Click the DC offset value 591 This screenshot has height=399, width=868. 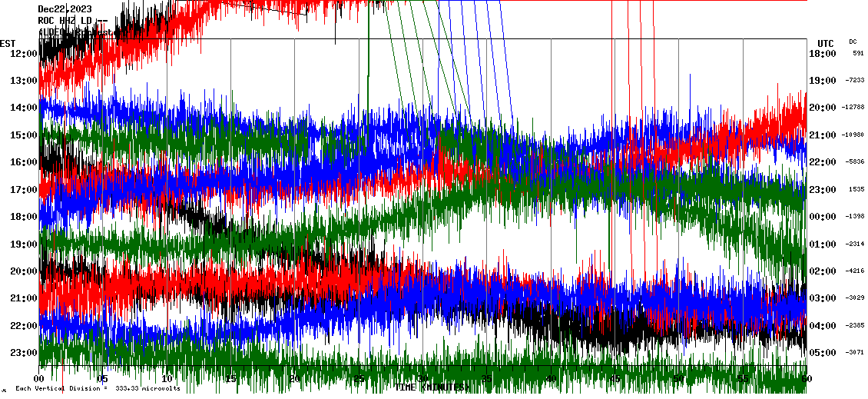click(x=857, y=54)
